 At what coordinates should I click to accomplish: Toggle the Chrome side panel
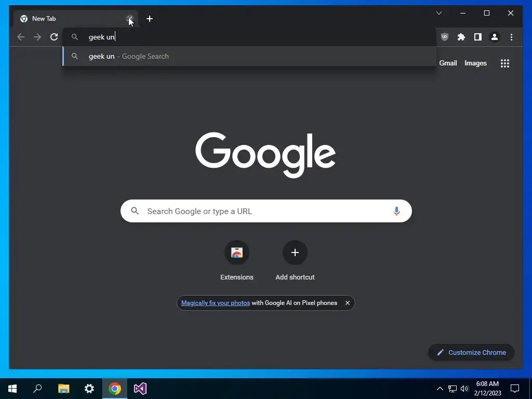pos(478,37)
